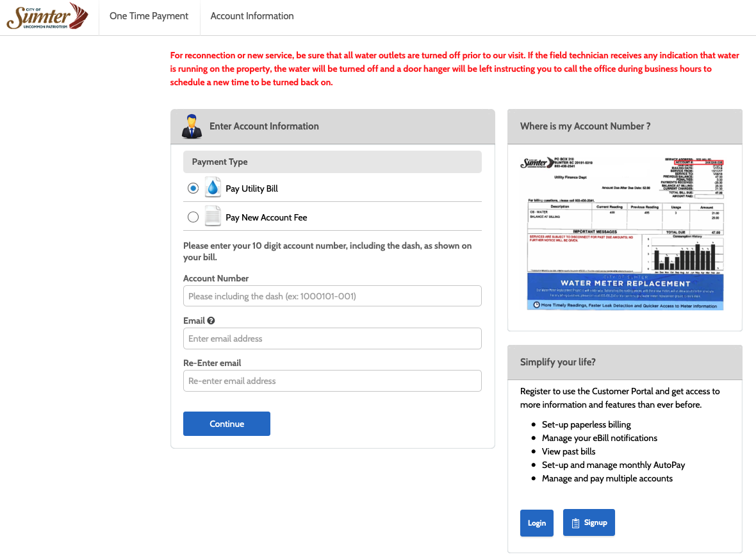
Task: Click the Enter Account Information heading
Action: (264, 126)
